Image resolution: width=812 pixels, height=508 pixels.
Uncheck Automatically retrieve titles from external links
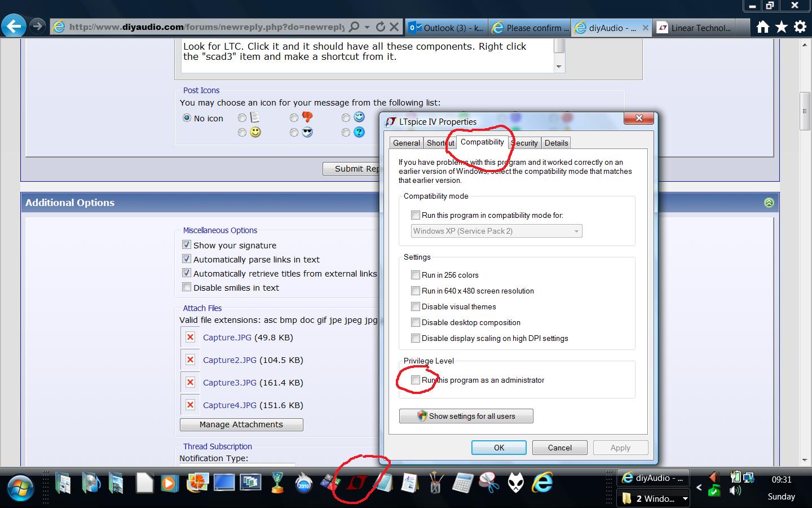pyautogui.click(x=187, y=273)
